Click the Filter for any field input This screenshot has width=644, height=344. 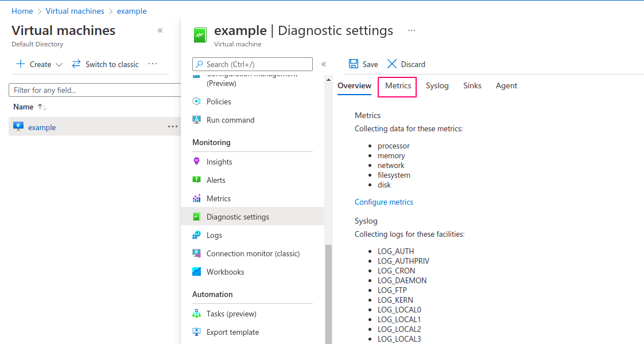(95, 90)
